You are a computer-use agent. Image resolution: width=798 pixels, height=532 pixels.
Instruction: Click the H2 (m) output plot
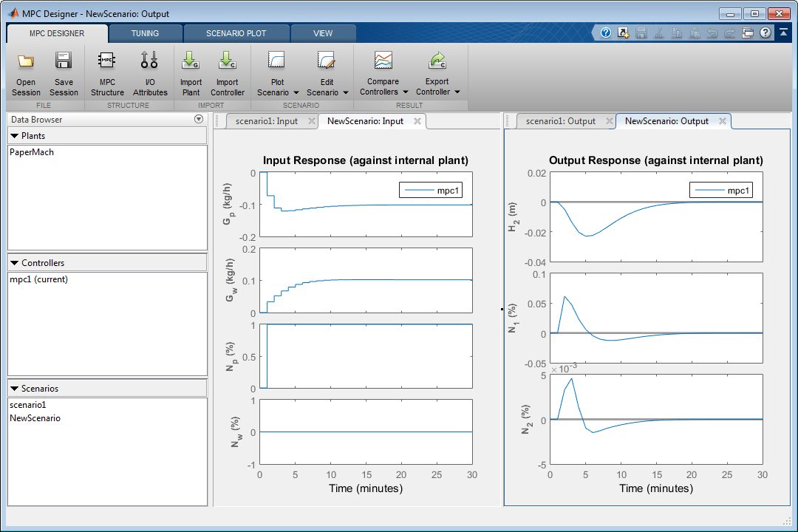pos(656,217)
